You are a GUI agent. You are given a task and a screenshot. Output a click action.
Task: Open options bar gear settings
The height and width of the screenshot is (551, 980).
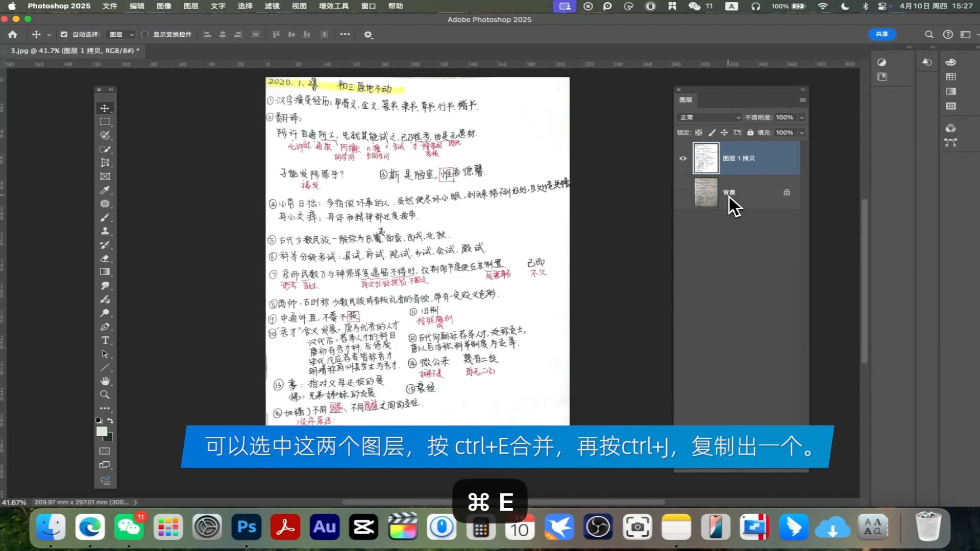click(x=368, y=35)
